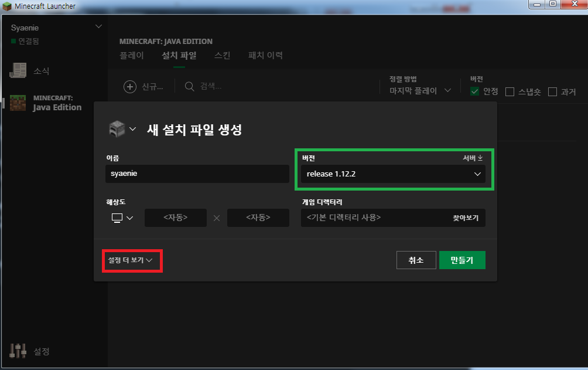
Task: Click the resolution width <자동> field
Action: (176, 218)
